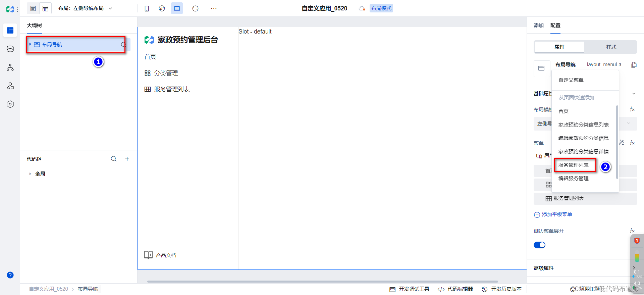The height and width of the screenshot is (295, 644).
Task: Open the layout template dropdown arrow
Action: pos(629,124)
